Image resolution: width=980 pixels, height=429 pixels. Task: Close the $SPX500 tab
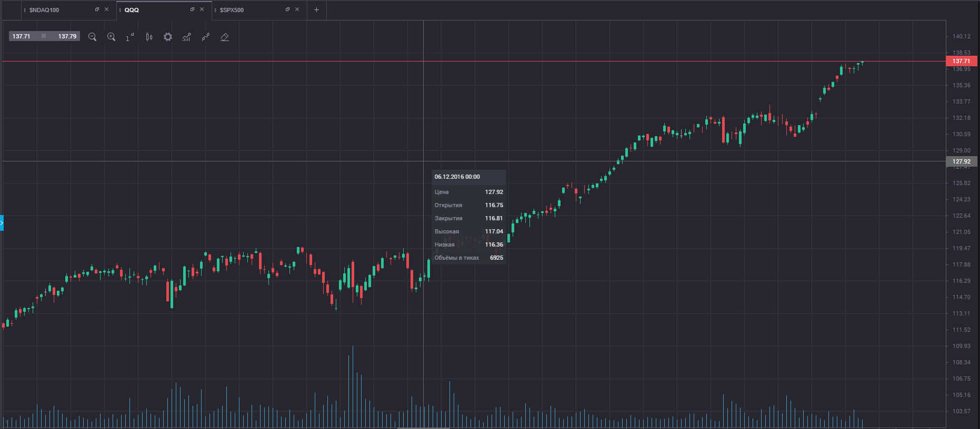click(x=297, y=9)
